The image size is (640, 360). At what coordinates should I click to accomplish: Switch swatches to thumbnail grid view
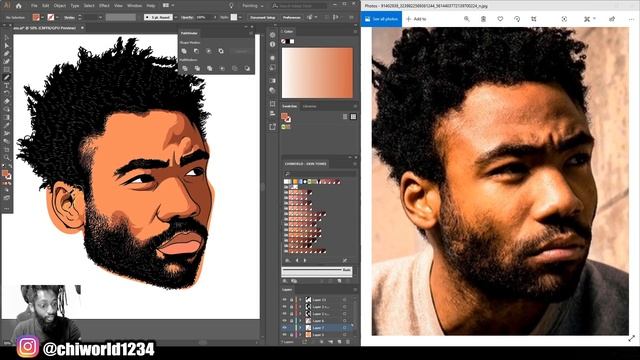coord(353,117)
